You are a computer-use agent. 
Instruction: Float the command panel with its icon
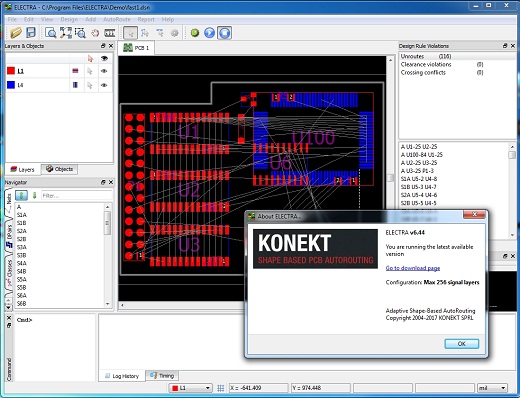pos(9,325)
